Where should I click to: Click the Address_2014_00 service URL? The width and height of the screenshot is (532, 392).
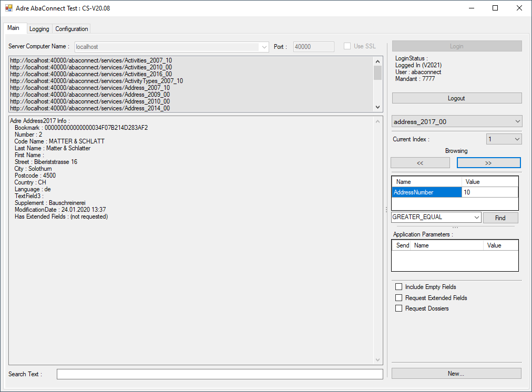tap(90, 108)
